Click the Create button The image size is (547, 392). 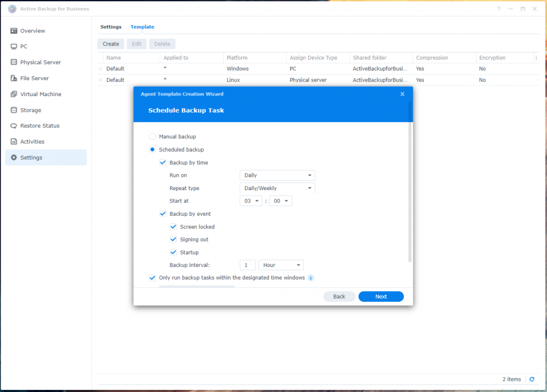[x=111, y=44]
